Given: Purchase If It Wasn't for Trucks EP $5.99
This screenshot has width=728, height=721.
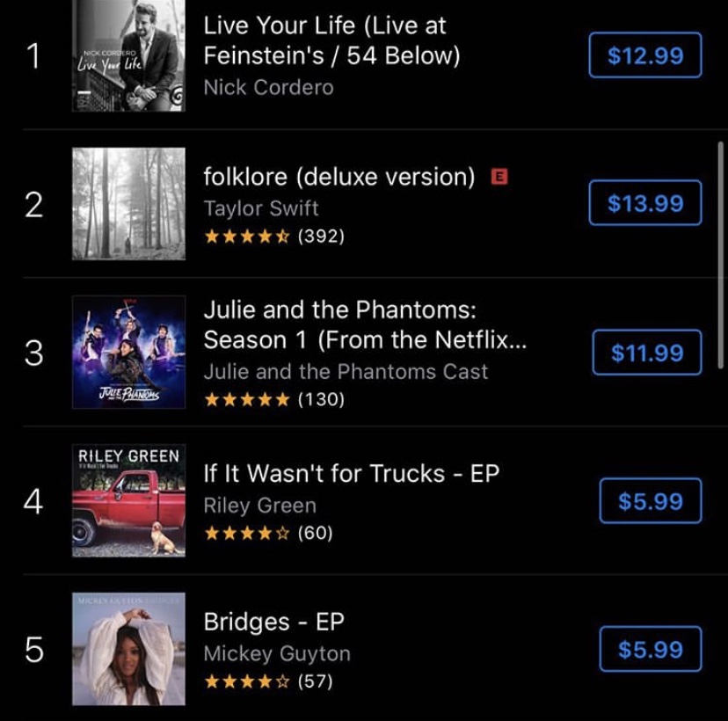Looking at the screenshot, I should (651, 501).
